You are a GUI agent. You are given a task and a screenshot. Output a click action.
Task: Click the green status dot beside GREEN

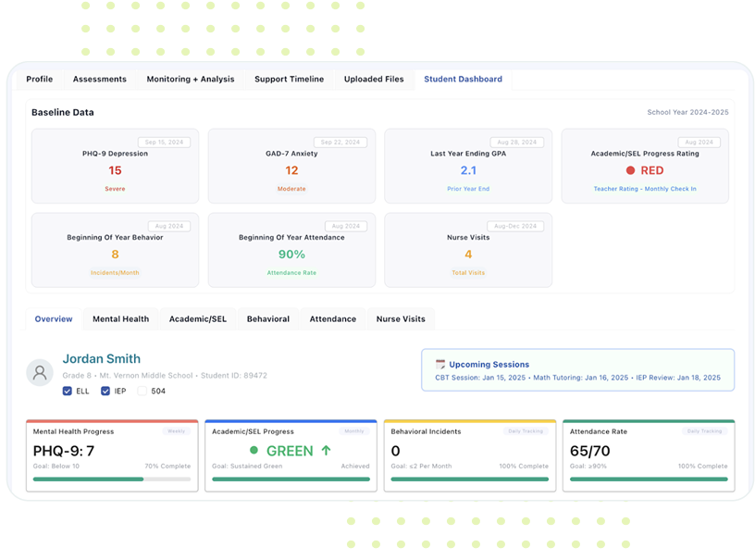(x=253, y=451)
